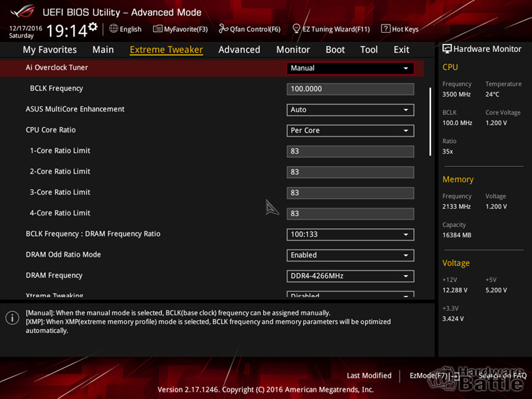Open the Advanced tab
This screenshot has height=399, width=532.
pyautogui.click(x=239, y=49)
